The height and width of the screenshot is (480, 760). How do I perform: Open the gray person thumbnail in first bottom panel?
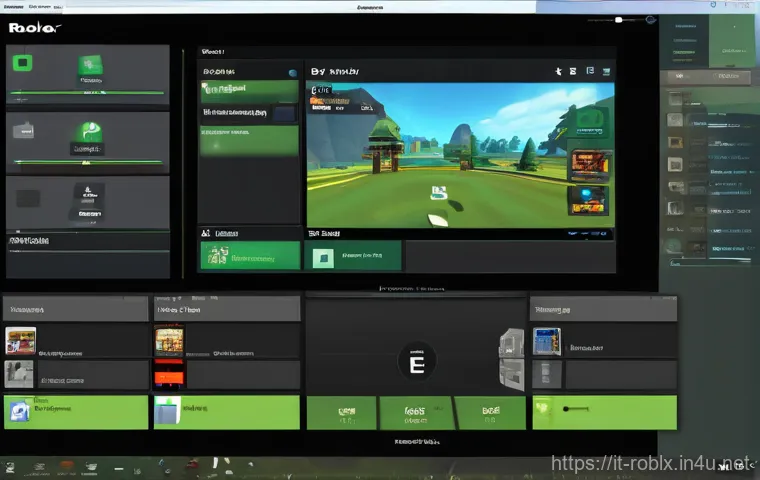pyautogui.click(x=19, y=374)
